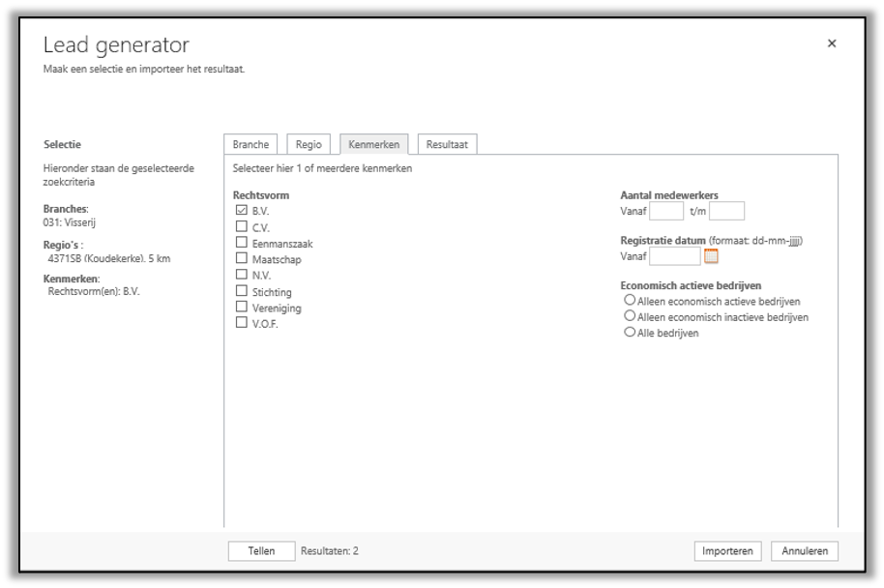Viewport: 884px width, 588px height.
Task: Select Alleen economisch actieve bedrijven
Action: pyautogui.click(x=630, y=301)
